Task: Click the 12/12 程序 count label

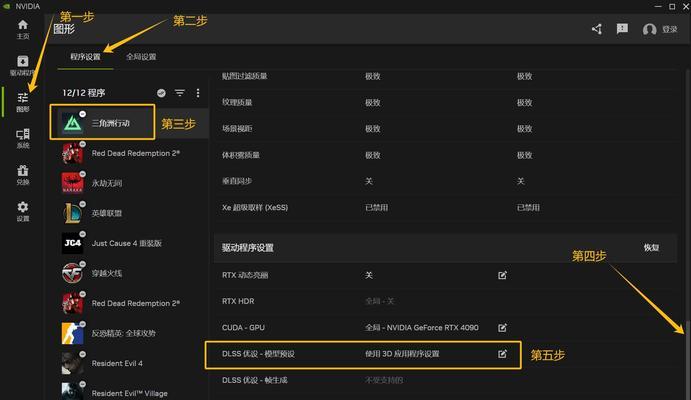Action: [84, 93]
